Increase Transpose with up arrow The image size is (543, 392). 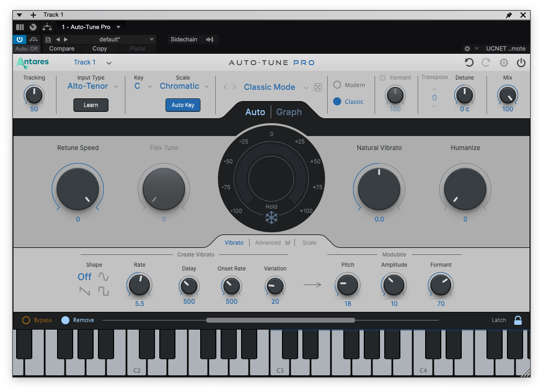(x=434, y=89)
